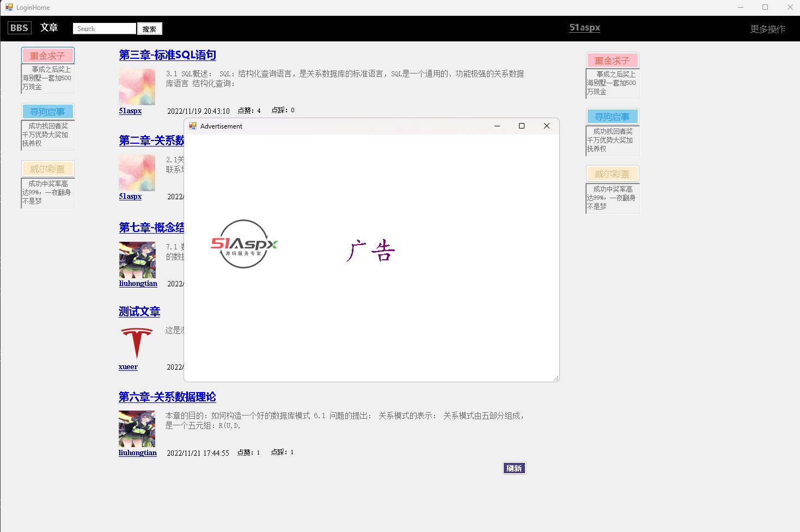Click right sidebar 威尔彩票 ad button

click(612, 174)
